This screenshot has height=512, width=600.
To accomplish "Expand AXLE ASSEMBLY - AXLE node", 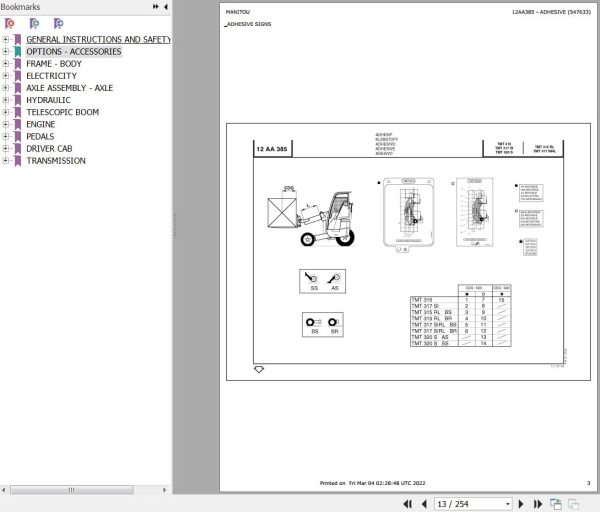I will click(5, 88).
